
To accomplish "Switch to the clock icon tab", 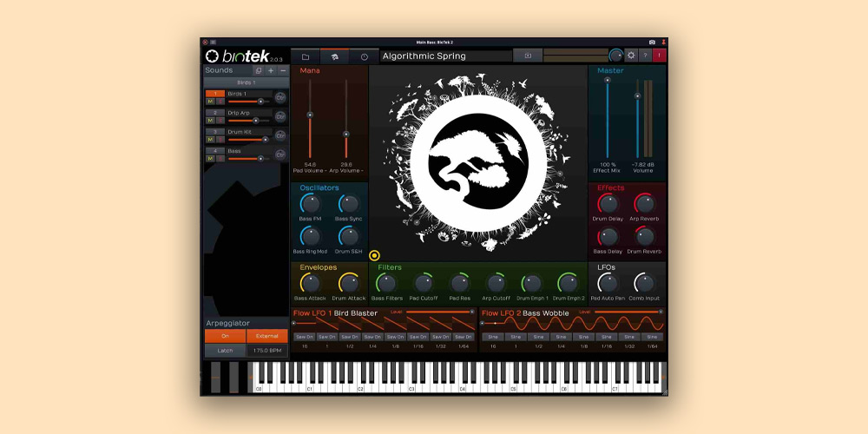I will (364, 56).
